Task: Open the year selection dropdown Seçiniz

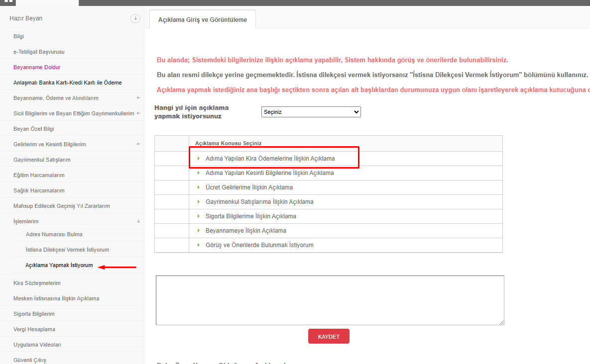Action: [x=311, y=112]
